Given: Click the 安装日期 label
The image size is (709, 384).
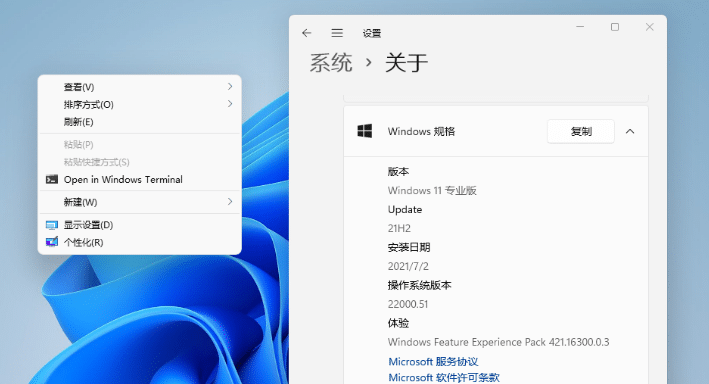Looking at the screenshot, I should point(409,247).
